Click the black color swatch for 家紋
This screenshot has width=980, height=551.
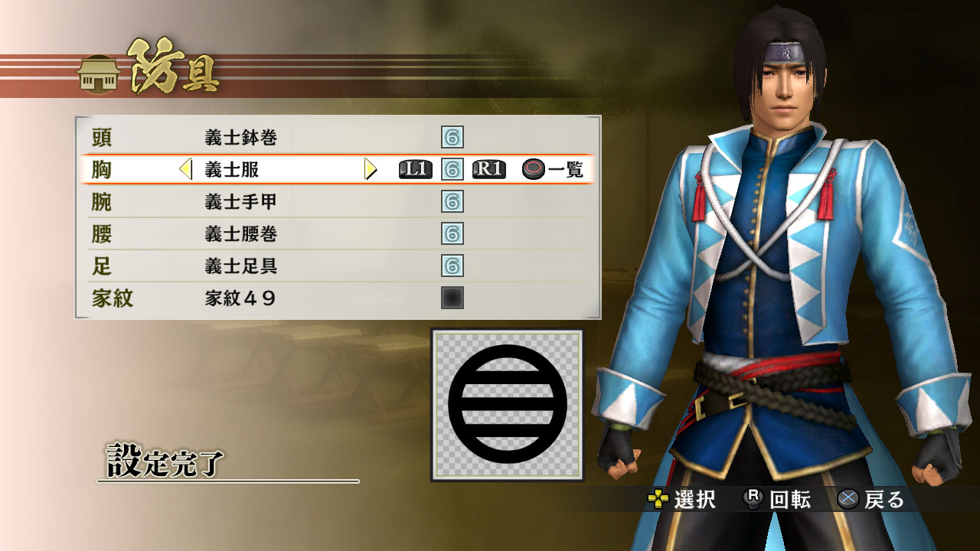[452, 298]
